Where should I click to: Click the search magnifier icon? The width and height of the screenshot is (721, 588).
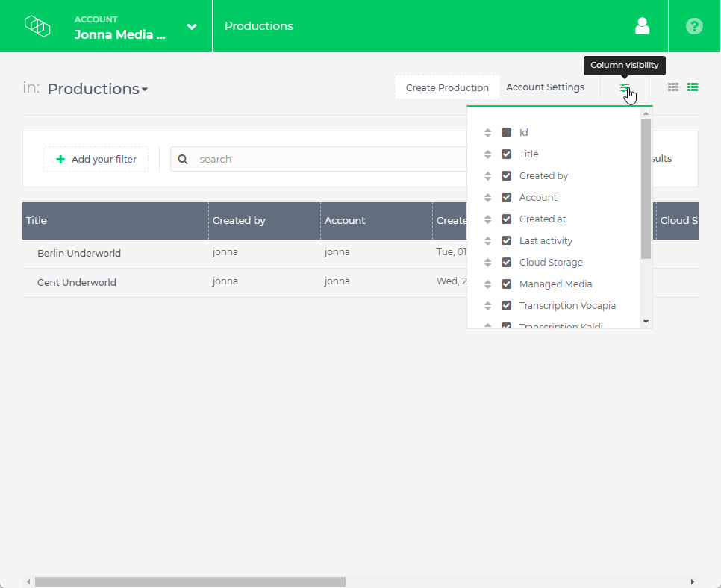pyautogui.click(x=183, y=159)
